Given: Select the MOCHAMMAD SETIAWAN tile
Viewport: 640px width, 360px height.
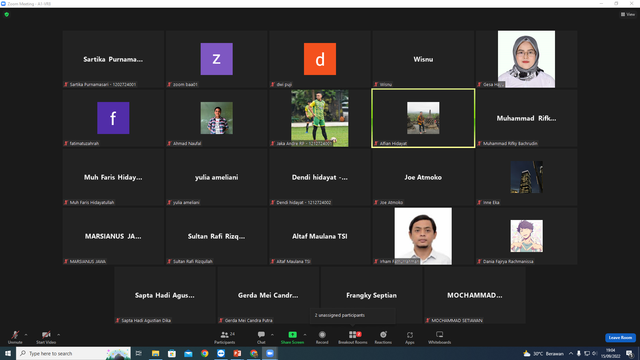Looking at the screenshot, I should [475, 295].
